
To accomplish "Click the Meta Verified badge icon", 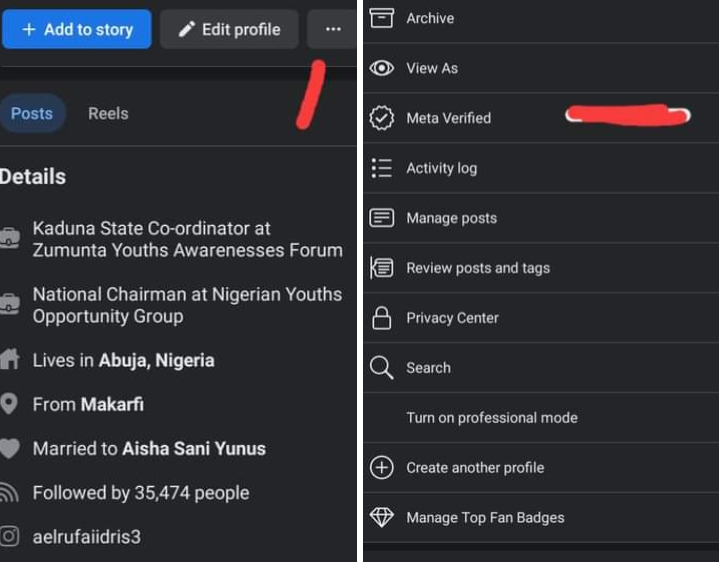I will pyautogui.click(x=381, y=118).
